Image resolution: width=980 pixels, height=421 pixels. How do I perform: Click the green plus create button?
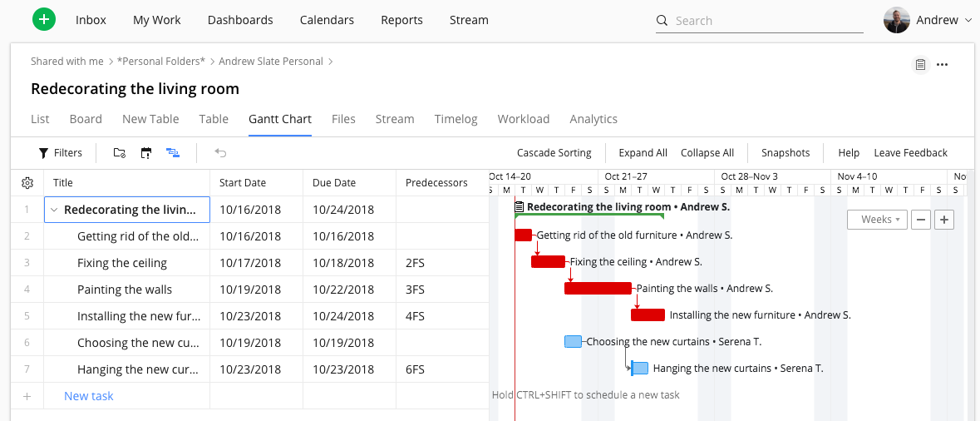coord(44,20)
